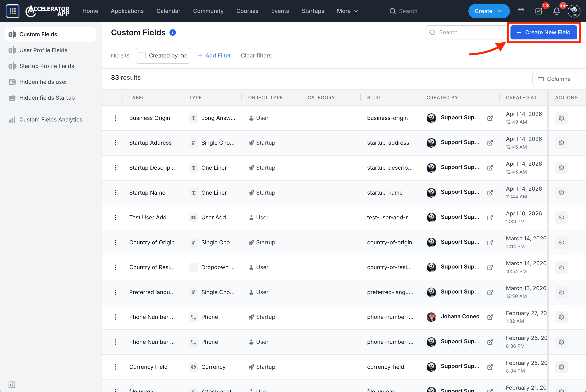Open the calendar icon in top bar
Image resolution: width=586 pixels, height=392 pixels.
coord(521,11)
